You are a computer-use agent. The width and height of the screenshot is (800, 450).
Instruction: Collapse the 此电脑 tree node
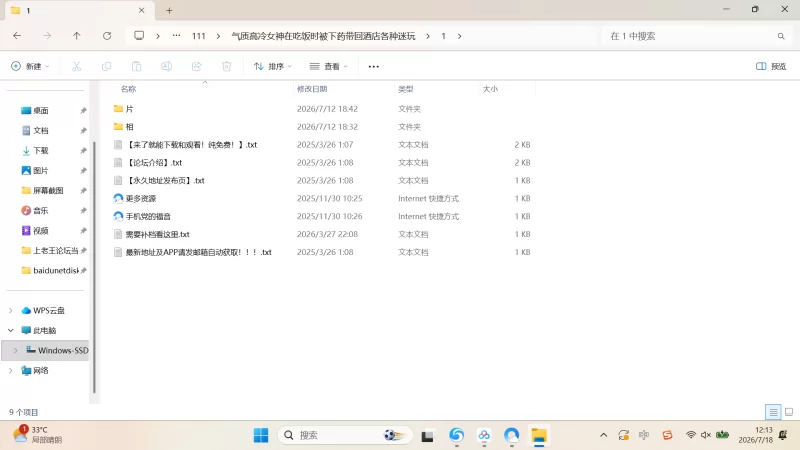(11, 330)
